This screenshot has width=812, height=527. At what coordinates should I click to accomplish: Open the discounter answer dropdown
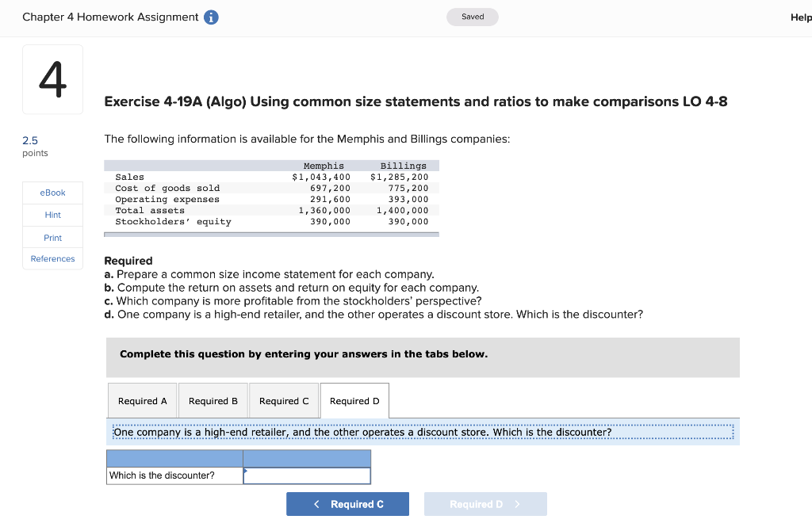307,475
